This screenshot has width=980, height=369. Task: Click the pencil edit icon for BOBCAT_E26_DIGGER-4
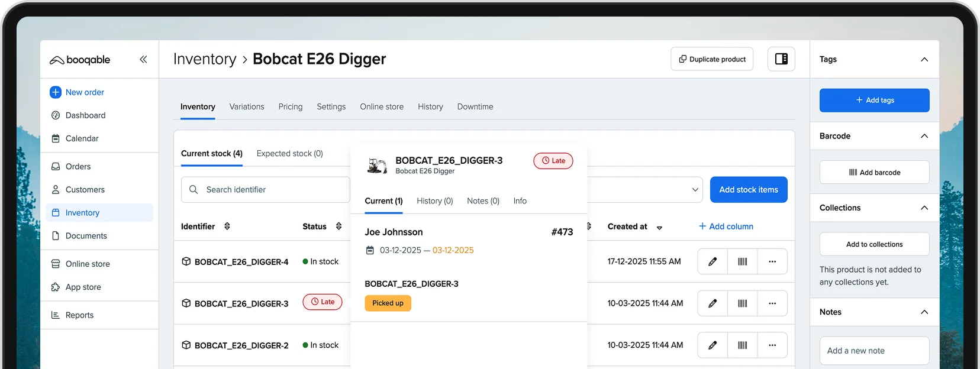(x=713, y=261)
